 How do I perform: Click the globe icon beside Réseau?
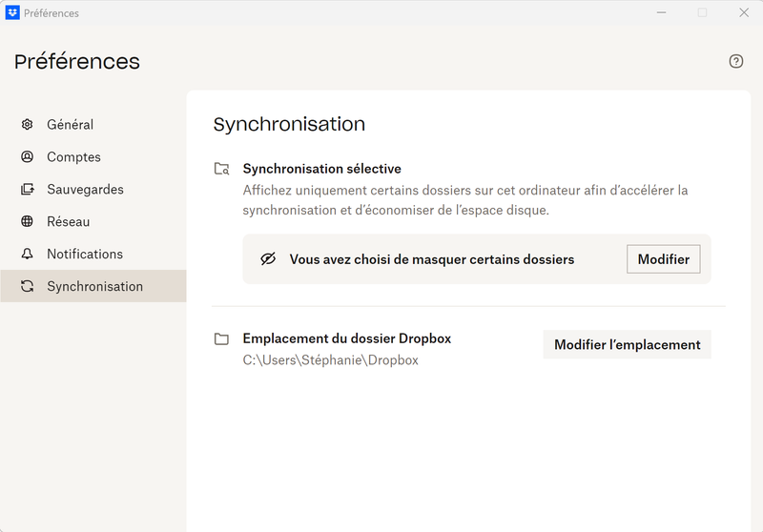[x=28, y=222]
